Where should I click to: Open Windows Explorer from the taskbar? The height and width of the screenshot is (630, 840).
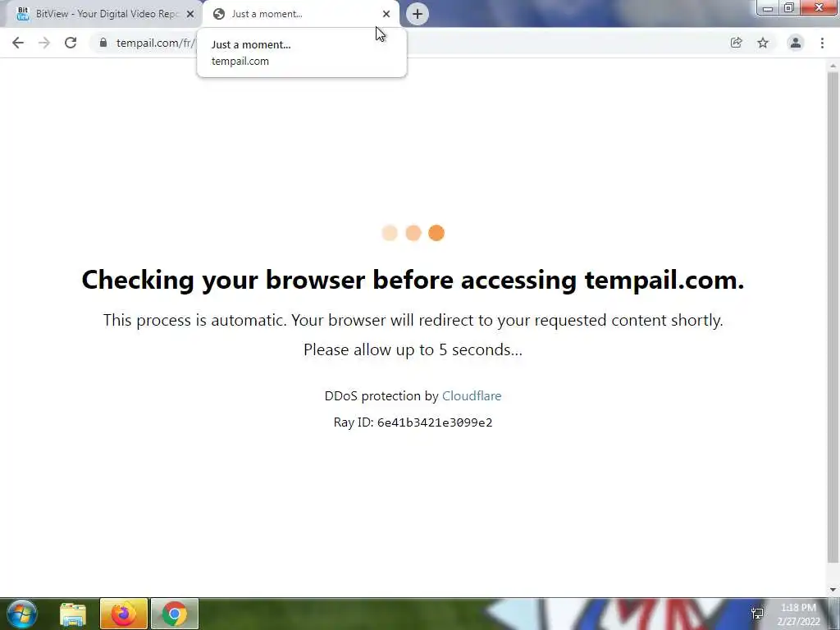[73, 614]
